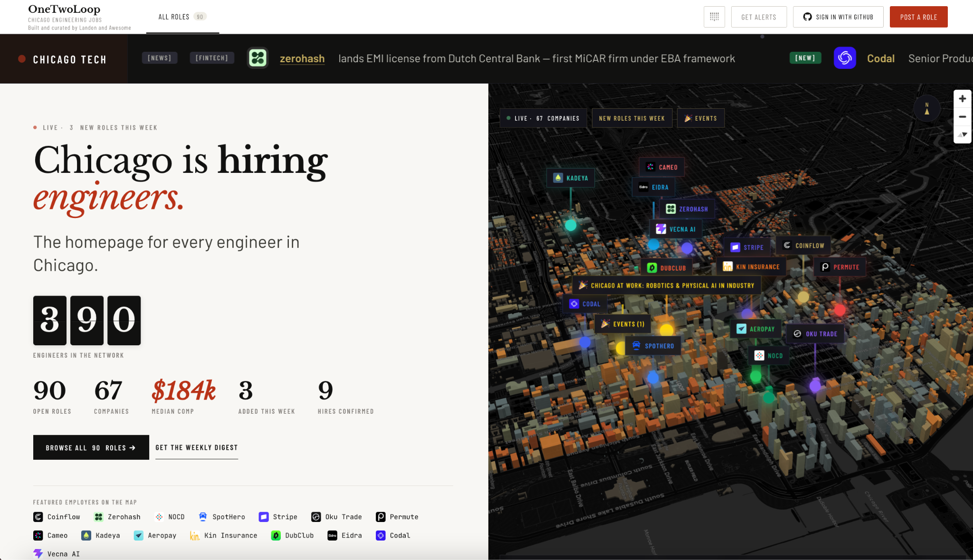Toggle the Live 67 Companies map filter

click(x=543, y=118)
